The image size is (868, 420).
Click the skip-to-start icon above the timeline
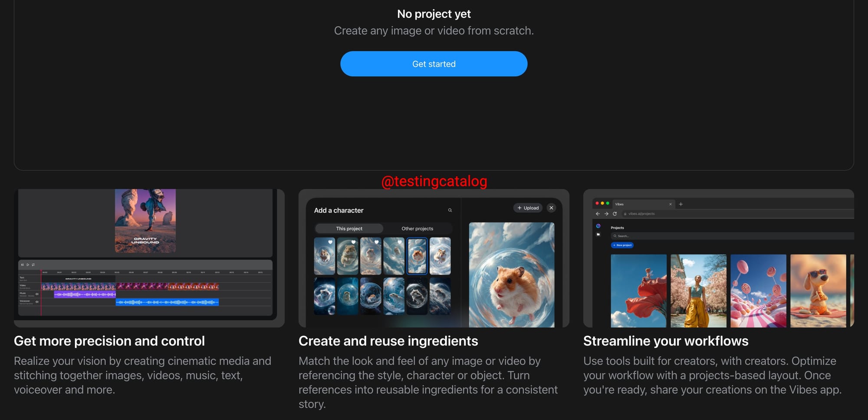pos(23,265)
